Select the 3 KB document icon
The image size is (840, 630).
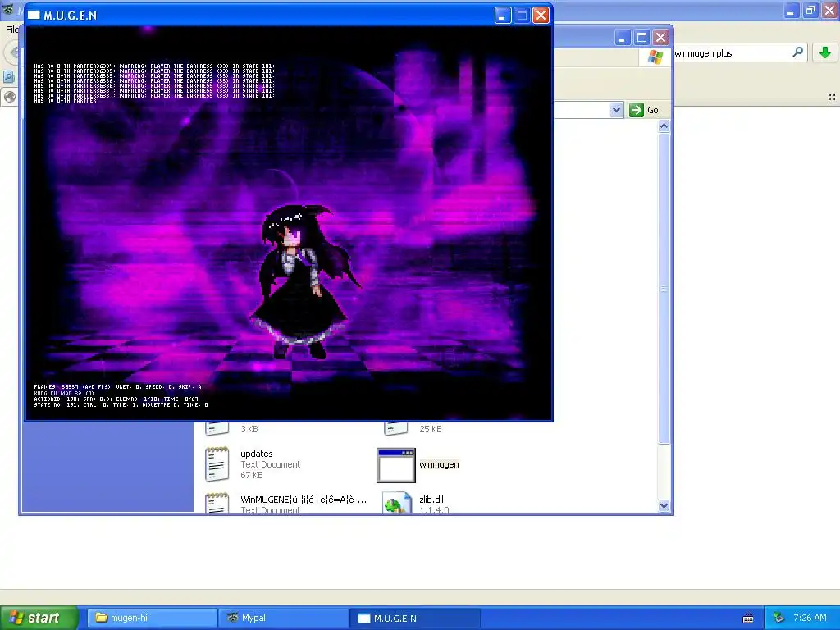217,428
